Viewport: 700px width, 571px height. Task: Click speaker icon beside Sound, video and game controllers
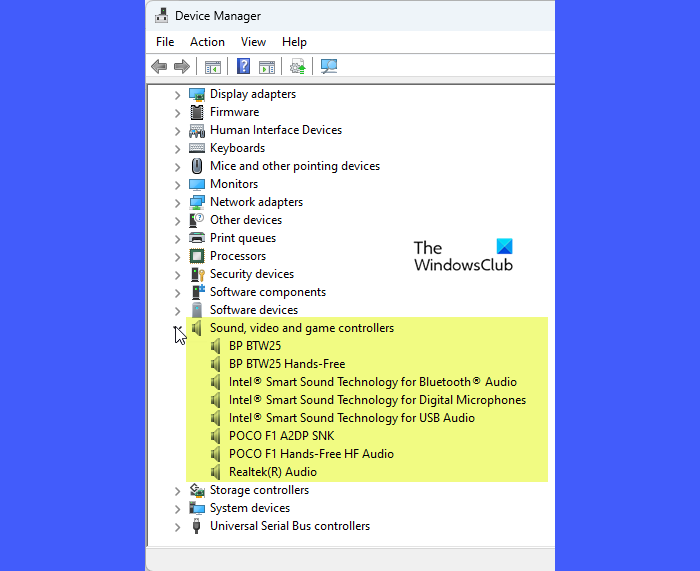(x=196, y=328)
